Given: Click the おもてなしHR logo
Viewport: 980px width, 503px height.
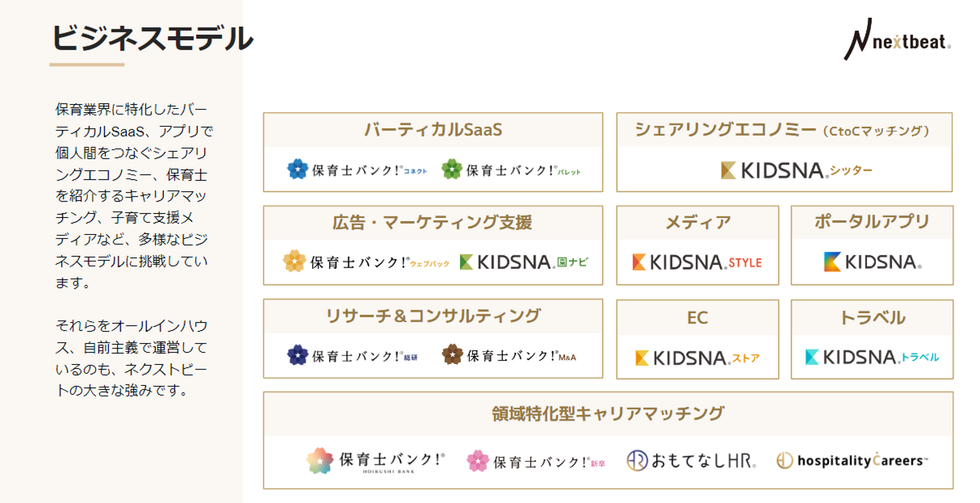Looking at the screenshot, I should click(x=691, y=461).
